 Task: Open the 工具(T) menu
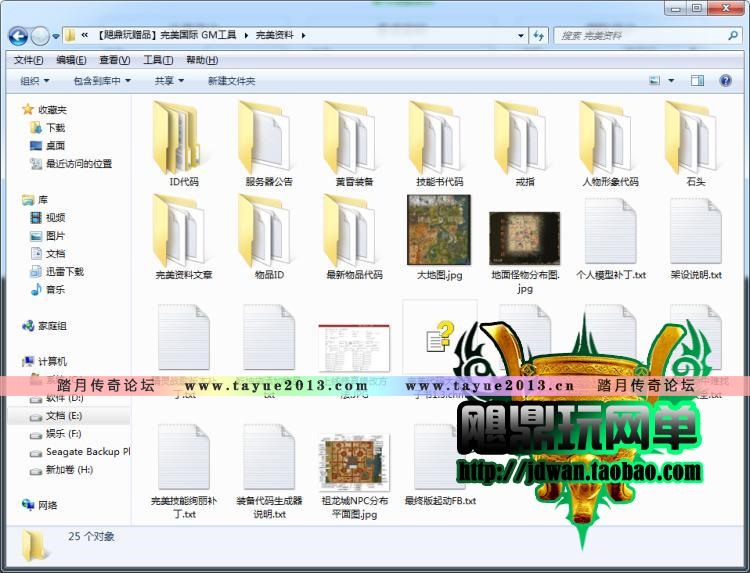[158, 60]
